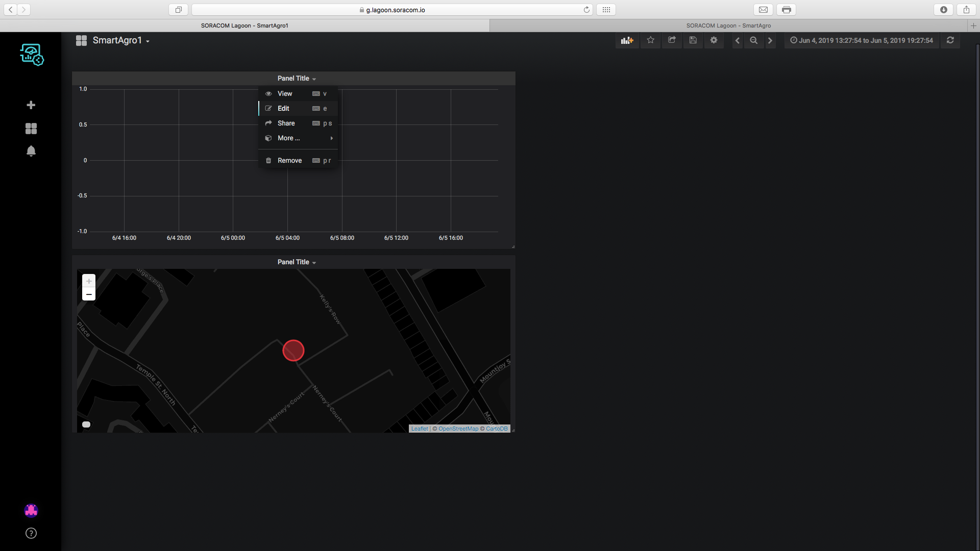Open help question mark icon
Viewport: 980px width, 551px height.
(x=31, y=533)
